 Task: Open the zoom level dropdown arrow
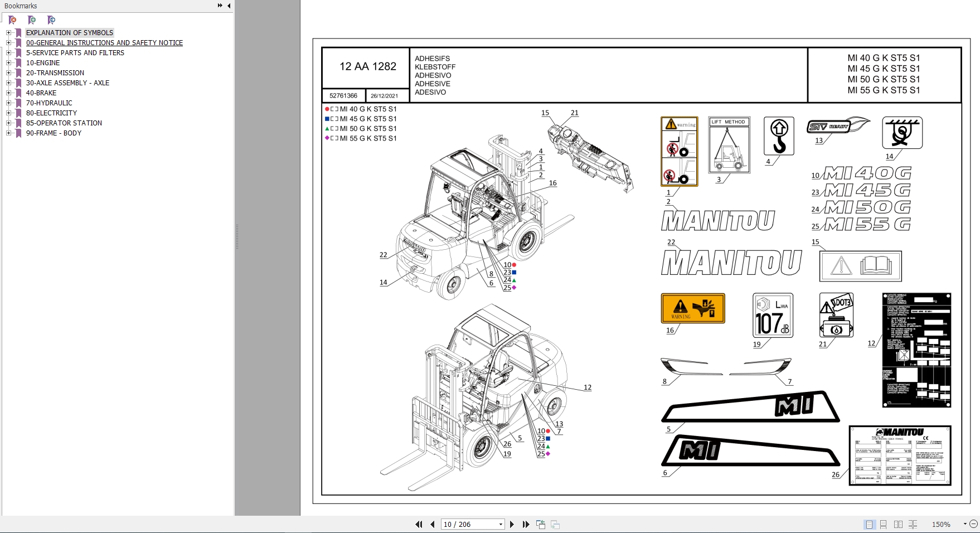pyautogui.click(x=965, y=524)
